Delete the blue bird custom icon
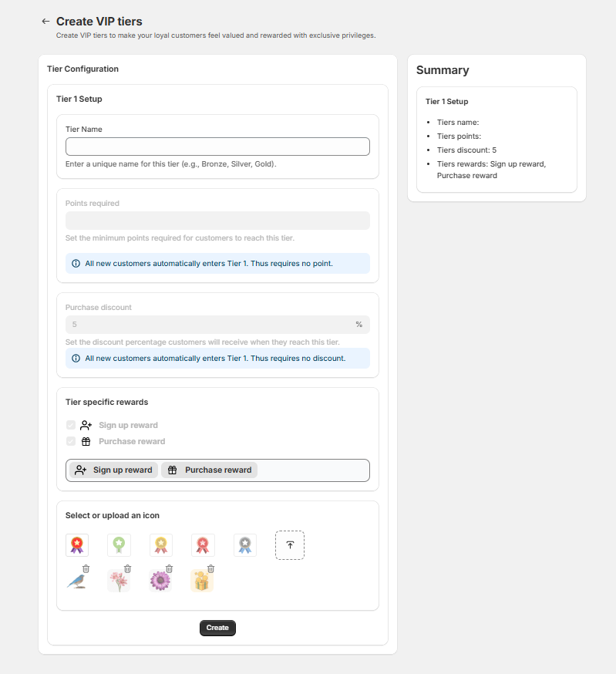 (86, 568)
